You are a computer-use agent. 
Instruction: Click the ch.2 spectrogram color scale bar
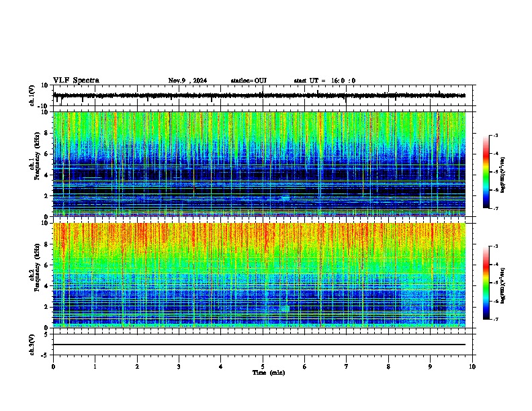(486, 283)
